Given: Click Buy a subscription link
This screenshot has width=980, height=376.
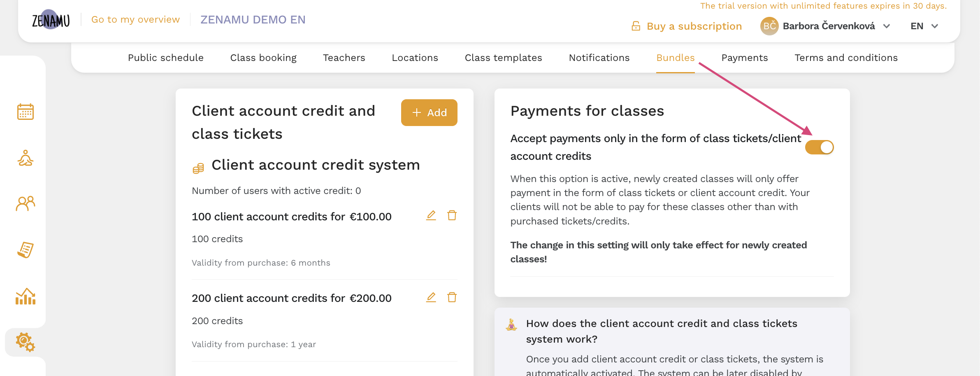Looking at the screenshot, I should point(687,26).
